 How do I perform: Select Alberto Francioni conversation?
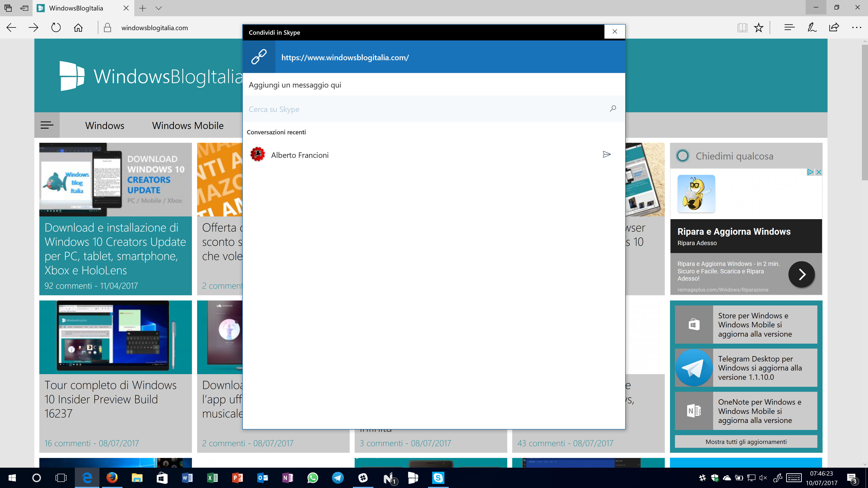[434, 155]
